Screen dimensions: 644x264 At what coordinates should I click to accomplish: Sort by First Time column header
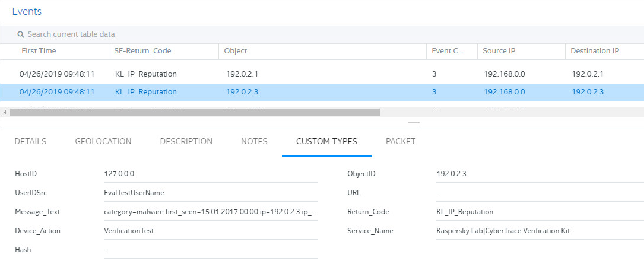pos(39,51)
